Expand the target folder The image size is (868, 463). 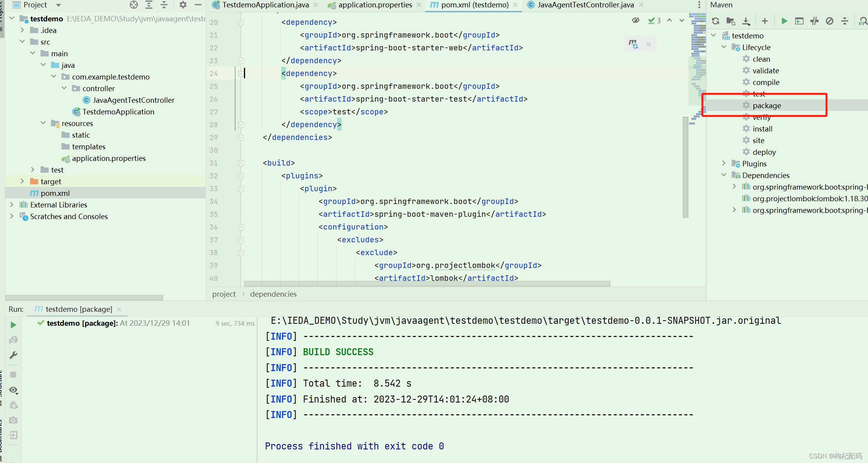[x=22, y=181]
